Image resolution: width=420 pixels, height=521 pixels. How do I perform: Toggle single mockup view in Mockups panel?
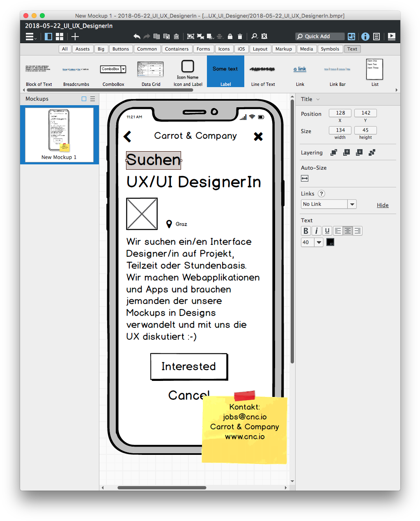84,99
